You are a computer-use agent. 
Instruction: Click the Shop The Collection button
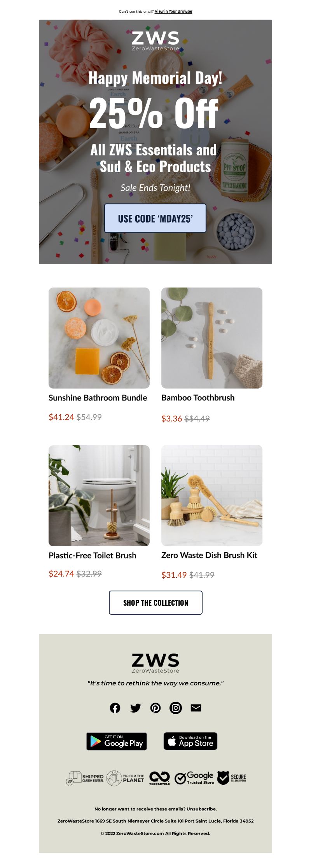[x=155, y=603]
